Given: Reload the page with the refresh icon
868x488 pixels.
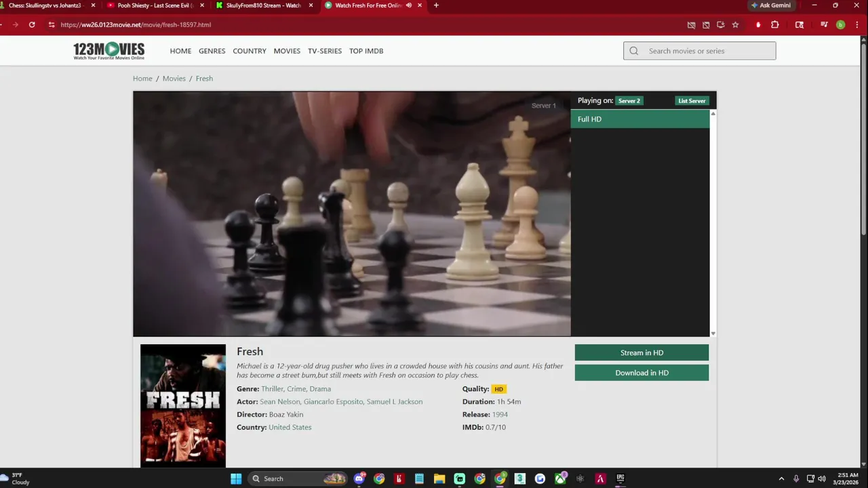Looking at the screenshot, I should [32, 24].
